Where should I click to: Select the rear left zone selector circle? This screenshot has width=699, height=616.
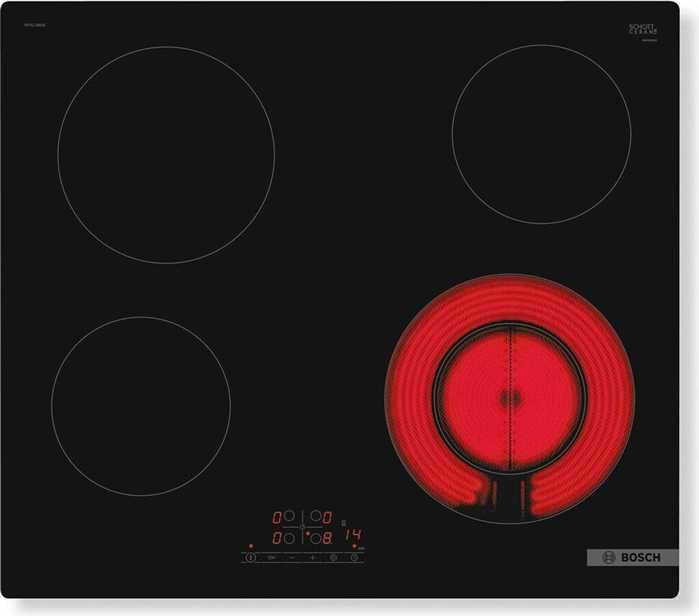pyautogui.click(x=289, y=516)
